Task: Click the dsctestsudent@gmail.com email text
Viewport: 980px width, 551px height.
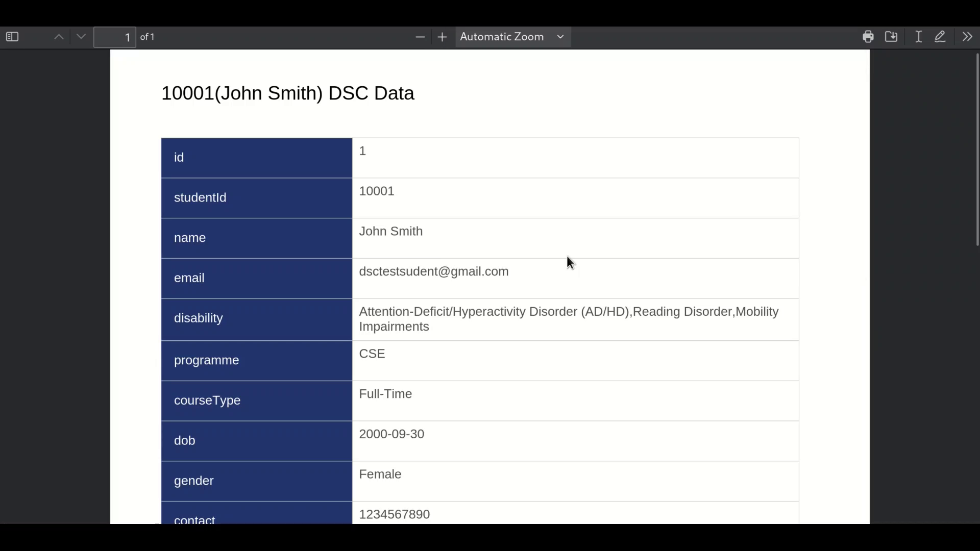Action: (434, 272)
